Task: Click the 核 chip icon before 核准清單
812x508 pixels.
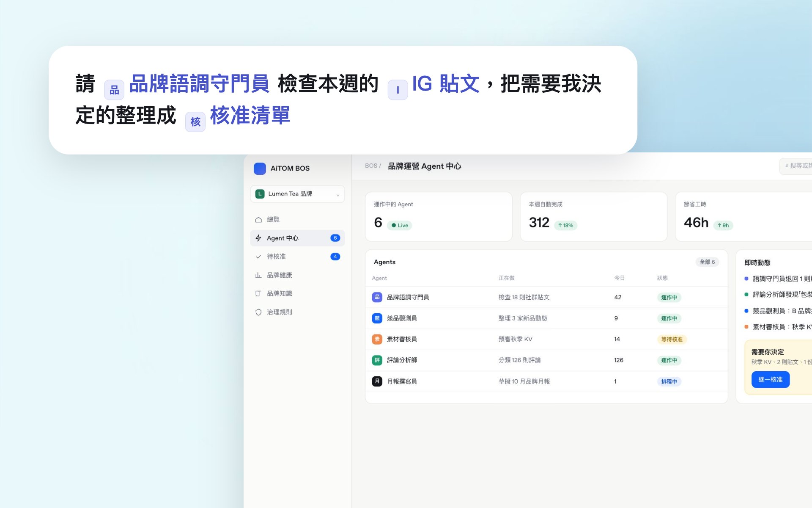Action: [195, 122]
